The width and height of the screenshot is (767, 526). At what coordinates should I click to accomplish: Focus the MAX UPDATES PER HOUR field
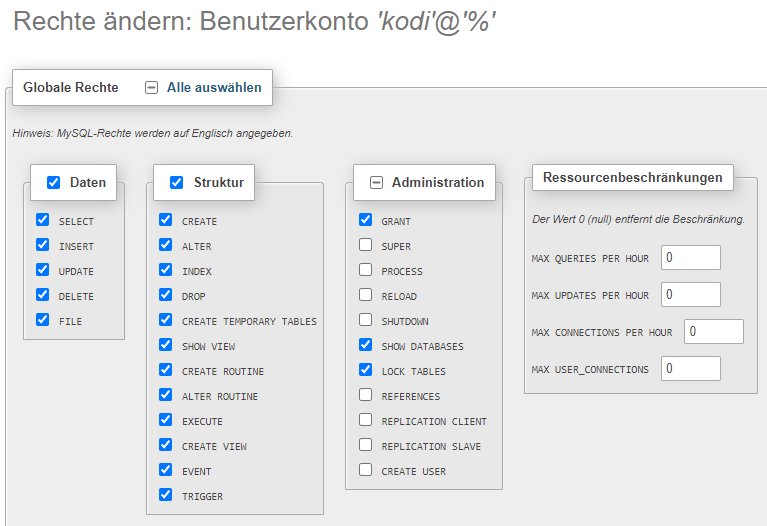click(690, 295)
